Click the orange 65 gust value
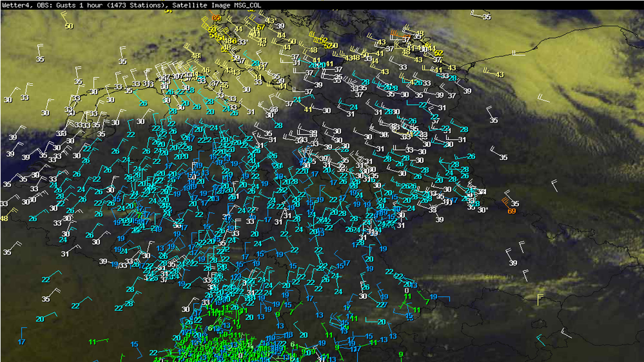The image size is (644, 362). pyautogui.click(x=216, y=18)
